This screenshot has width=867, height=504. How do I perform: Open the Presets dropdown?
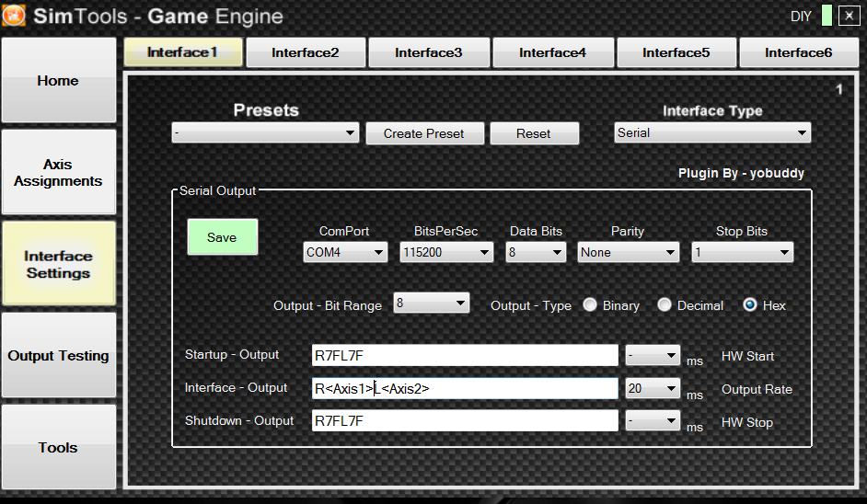tap(265, 133)
